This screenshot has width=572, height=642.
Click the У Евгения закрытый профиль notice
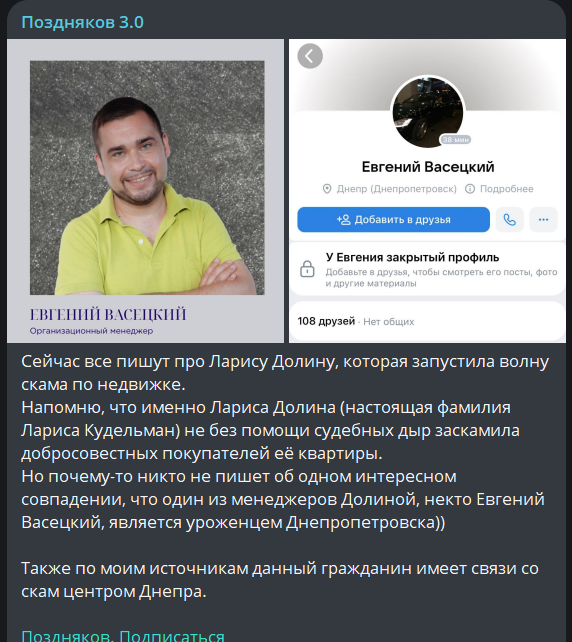[x=412, y=258]
